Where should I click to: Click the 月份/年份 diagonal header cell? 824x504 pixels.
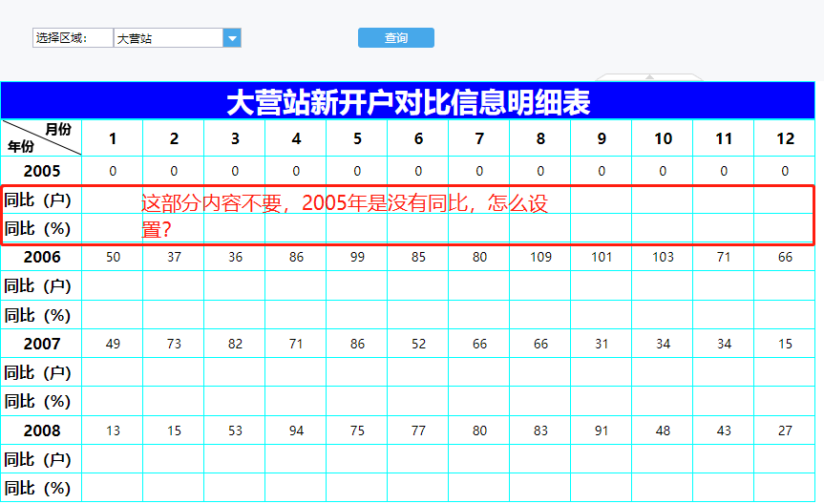[41, 137]
